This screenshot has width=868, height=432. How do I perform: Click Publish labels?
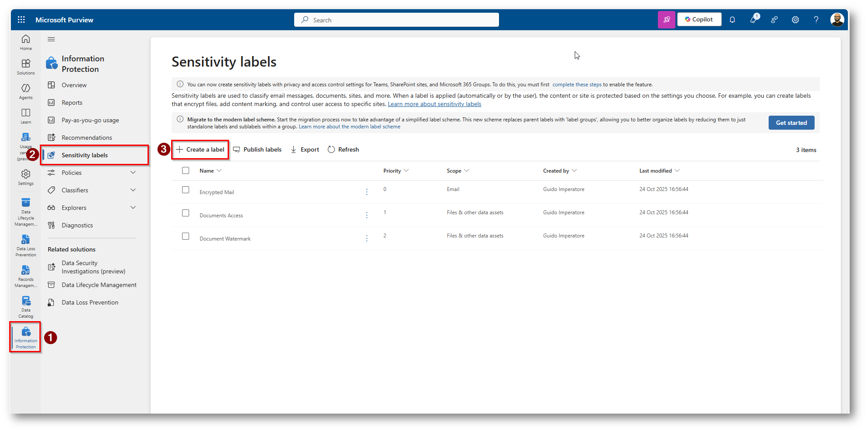257,149
